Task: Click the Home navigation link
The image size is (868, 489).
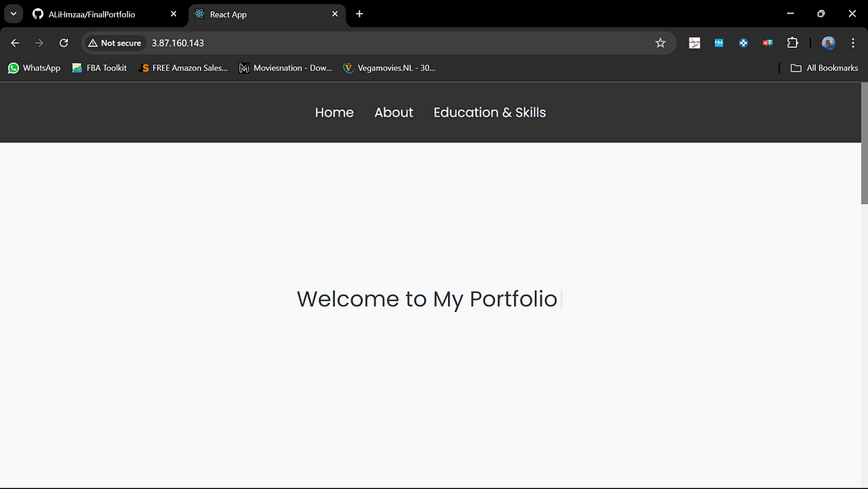Action: point(334,113)
